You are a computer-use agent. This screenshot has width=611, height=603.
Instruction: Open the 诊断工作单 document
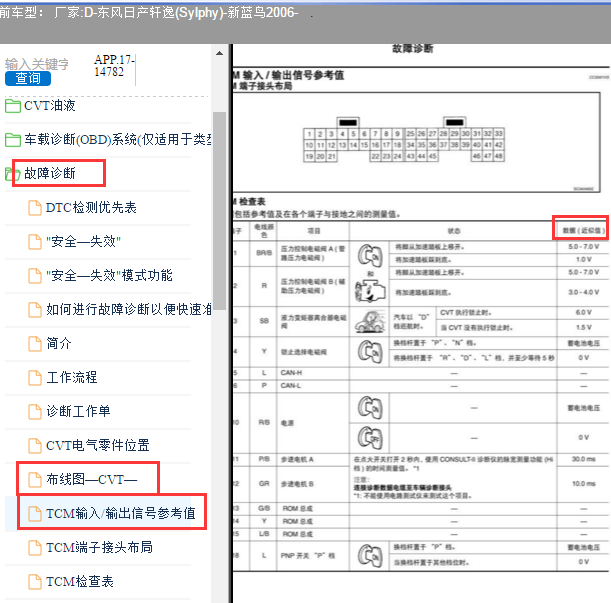[78, 411]
